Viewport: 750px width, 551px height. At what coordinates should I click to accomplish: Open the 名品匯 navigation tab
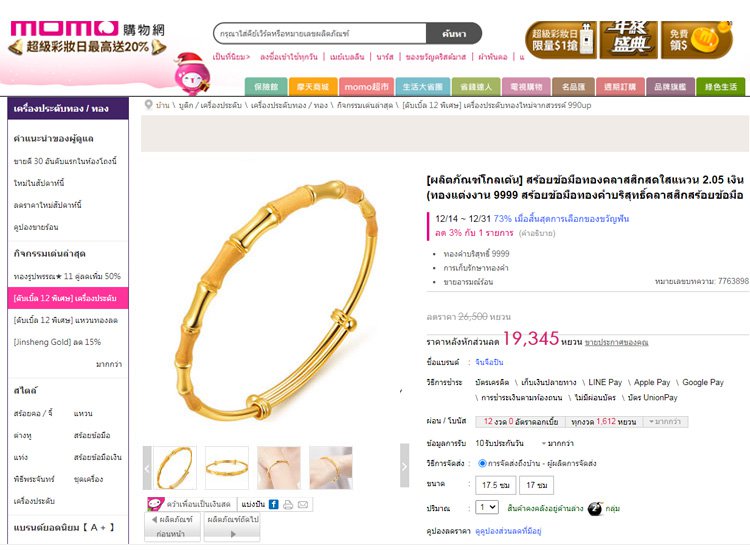pos(573,87)
